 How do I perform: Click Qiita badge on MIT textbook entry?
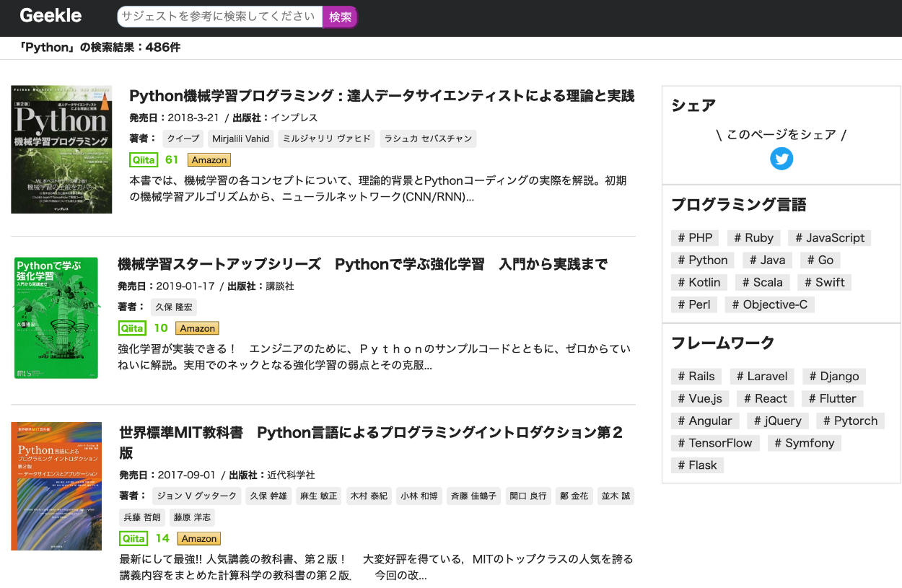point(134,539)
